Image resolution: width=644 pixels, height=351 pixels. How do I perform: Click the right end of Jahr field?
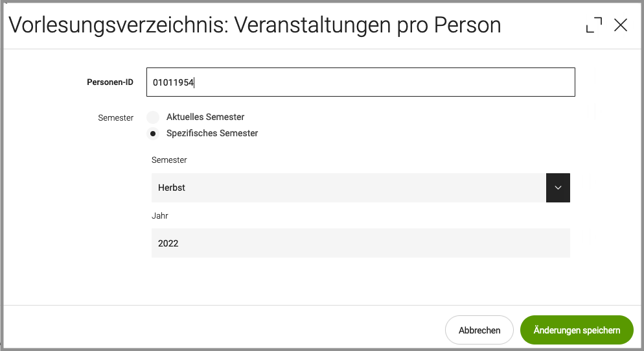[557, 243]
